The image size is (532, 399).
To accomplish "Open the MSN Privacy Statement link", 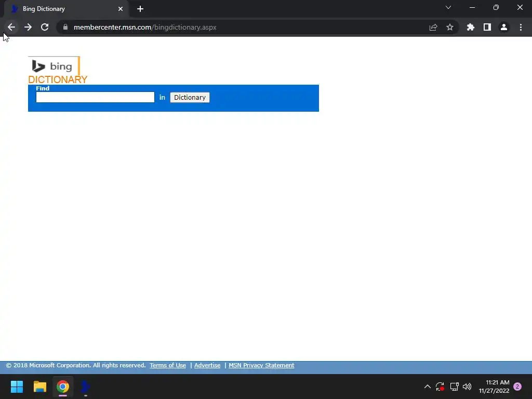I will point(261,365).
